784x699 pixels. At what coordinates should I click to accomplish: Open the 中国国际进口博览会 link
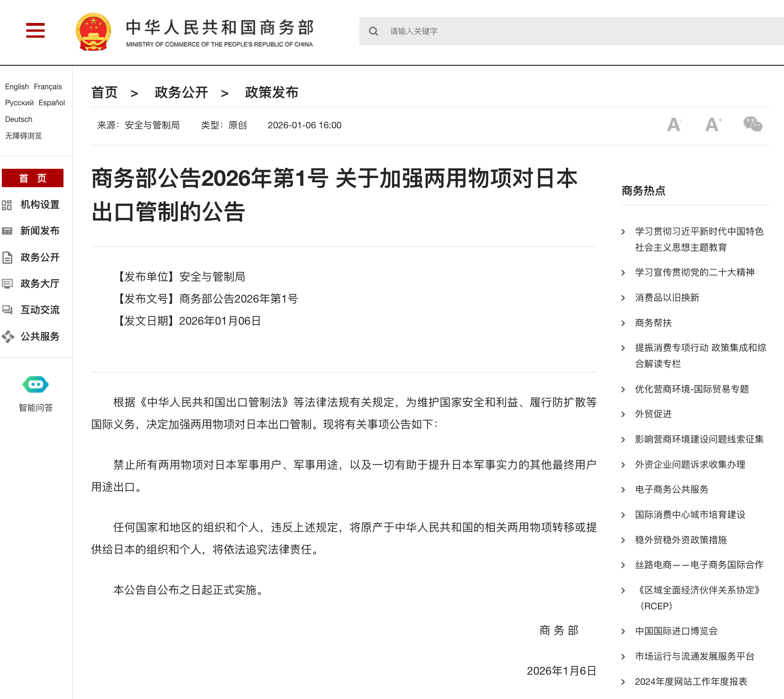[676, 631]
